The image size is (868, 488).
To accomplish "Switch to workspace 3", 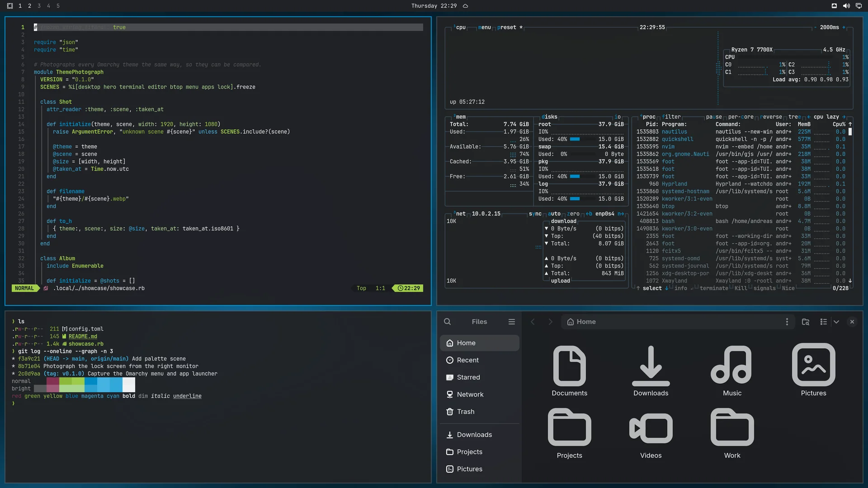I will tap(39, 6).
